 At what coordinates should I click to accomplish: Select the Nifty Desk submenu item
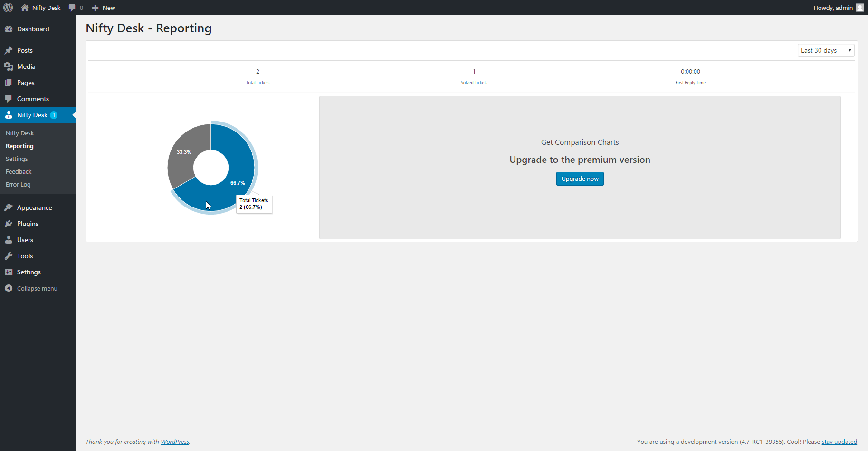tap(20, 133)
